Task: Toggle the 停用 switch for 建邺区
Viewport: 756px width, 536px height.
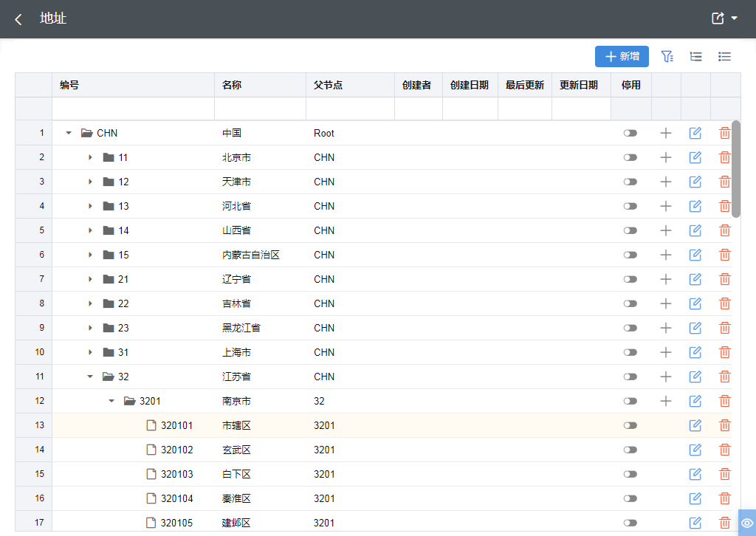Action: [x=630, y=523]
